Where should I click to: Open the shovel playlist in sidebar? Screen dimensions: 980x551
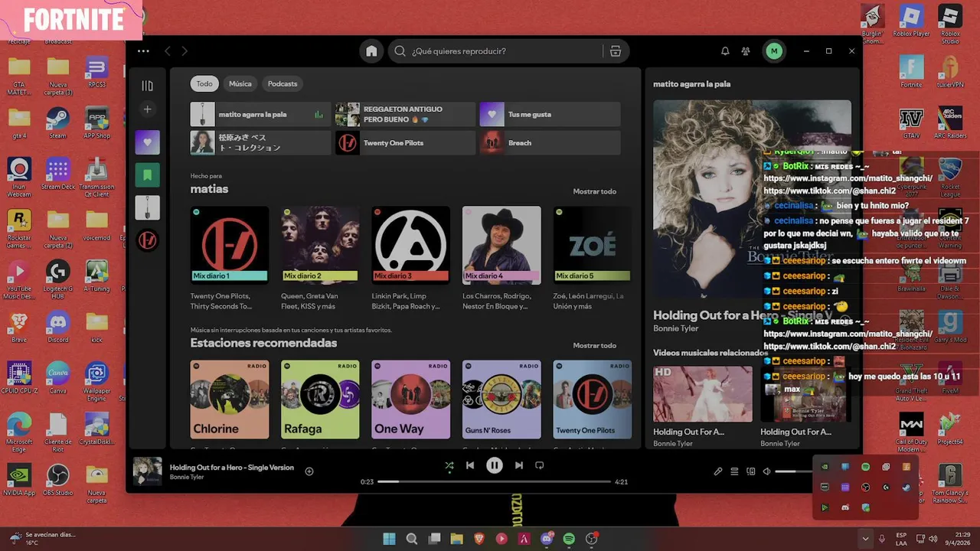coord(148,207)
